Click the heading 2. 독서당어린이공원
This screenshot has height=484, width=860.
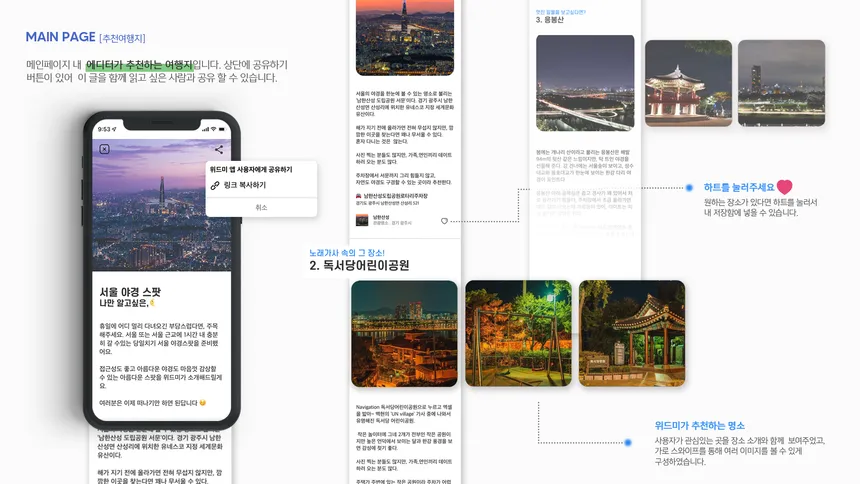tap(359, 266)
